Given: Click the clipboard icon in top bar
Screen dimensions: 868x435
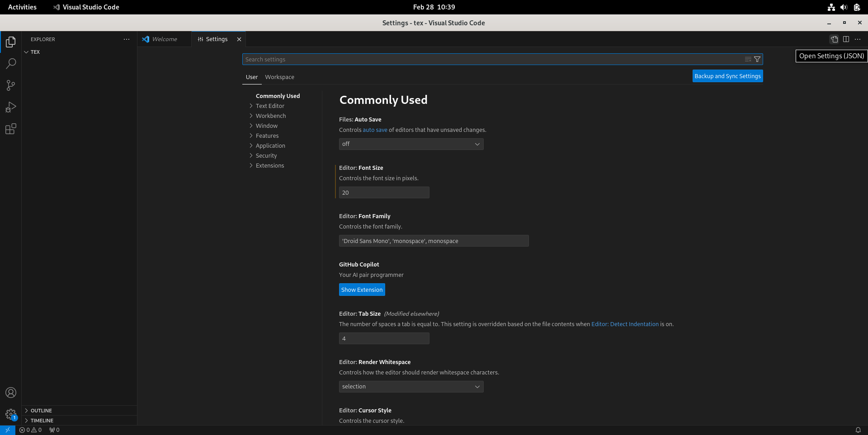Looking at the screenshot, I should pyautogui.click(x=857, y=7).
